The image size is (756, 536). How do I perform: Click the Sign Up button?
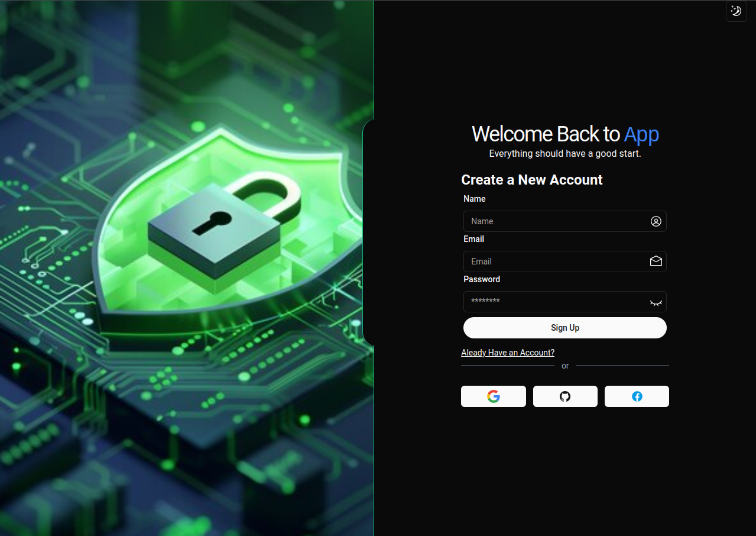pos(565,328)
